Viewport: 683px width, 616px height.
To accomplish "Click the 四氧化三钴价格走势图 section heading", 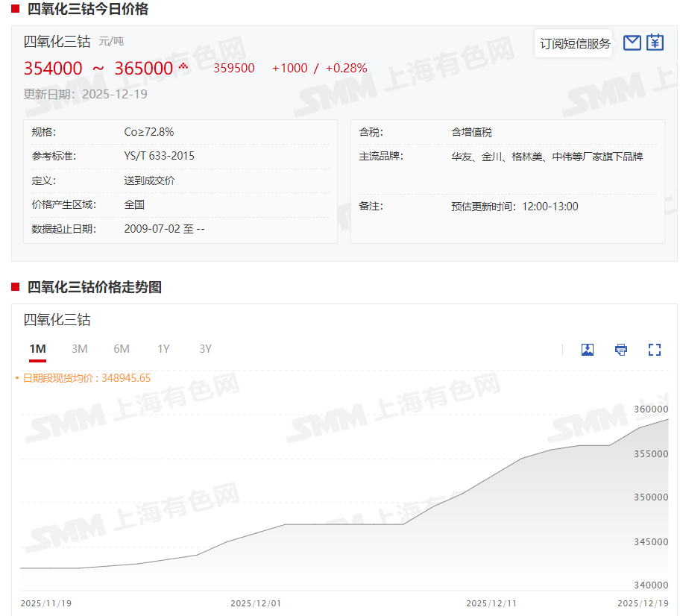I will pos(95,287).
